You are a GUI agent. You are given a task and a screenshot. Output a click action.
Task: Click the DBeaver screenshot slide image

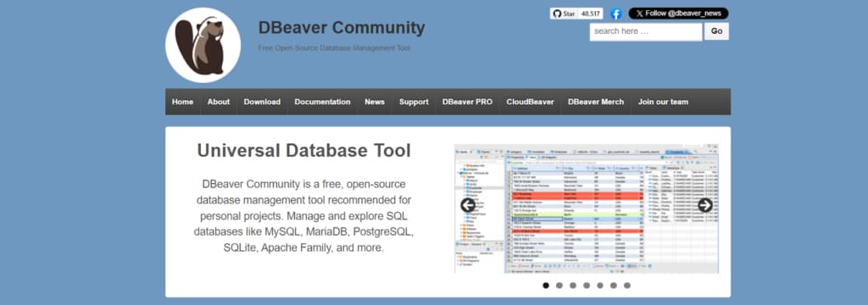(x=587, y=208)
